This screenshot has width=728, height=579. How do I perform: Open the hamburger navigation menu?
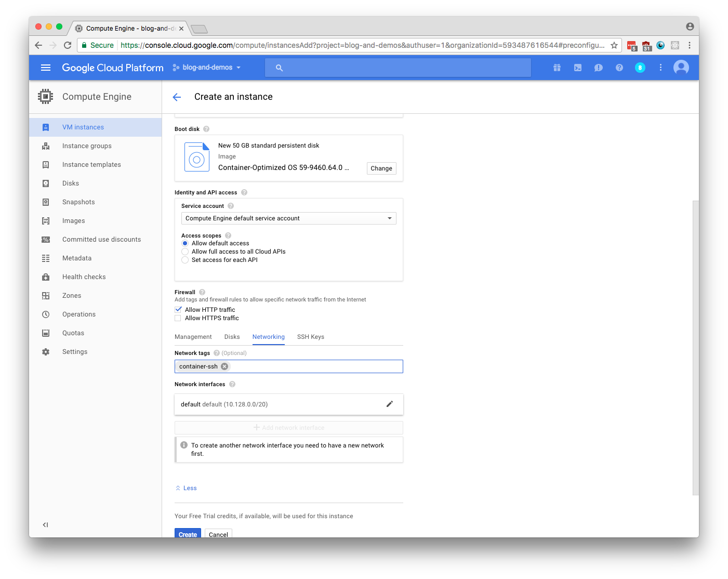(x=46, y=68)
